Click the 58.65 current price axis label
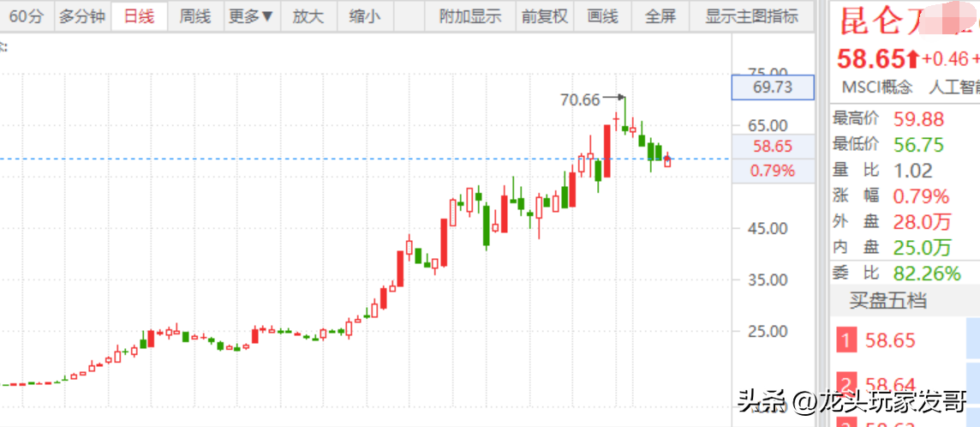The width and height of the screenshot is (980, 427). pyautogui.click(x=774, y=147)
